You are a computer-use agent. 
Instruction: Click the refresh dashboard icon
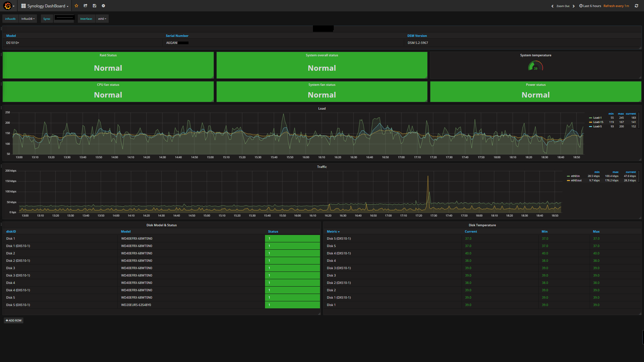[636, 6]
